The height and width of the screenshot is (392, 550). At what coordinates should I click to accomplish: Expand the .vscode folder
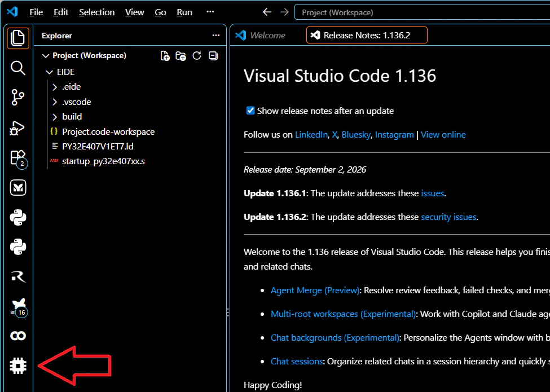pyautogui.click(x=55, y=102)
